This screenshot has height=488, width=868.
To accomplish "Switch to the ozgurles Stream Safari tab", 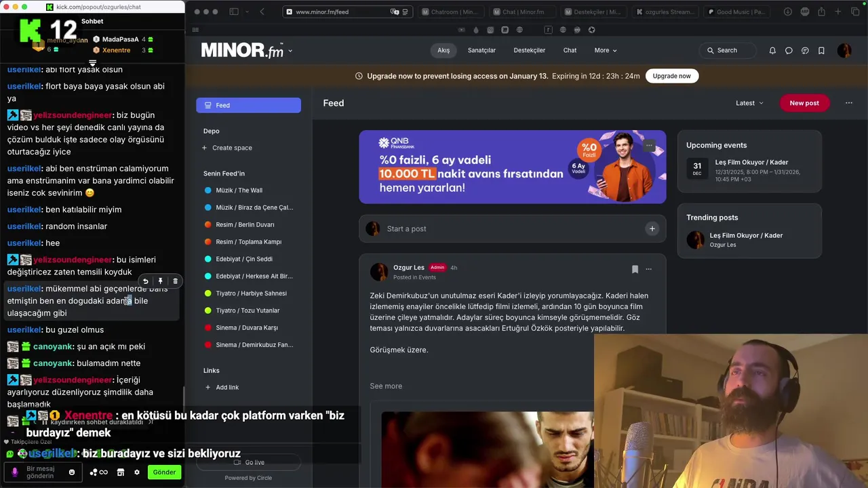I will click(x=665, y=12).
